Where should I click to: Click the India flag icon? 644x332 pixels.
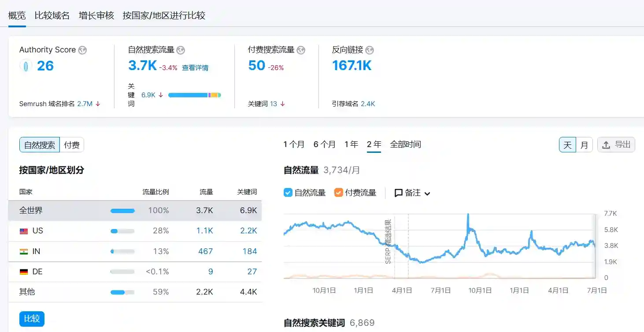tap(24, 251)
